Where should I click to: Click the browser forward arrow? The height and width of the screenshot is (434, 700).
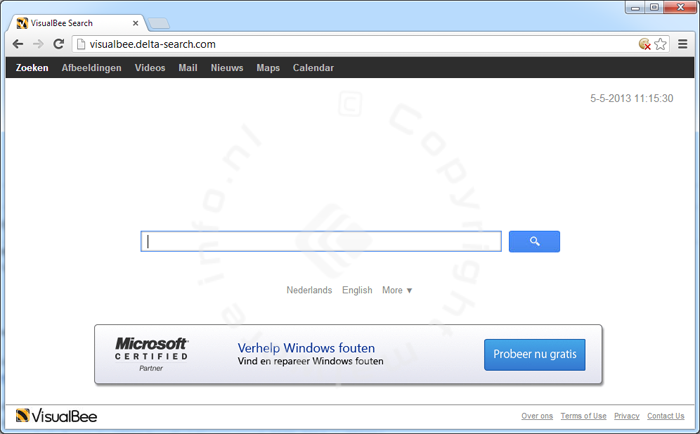(38, 44)
